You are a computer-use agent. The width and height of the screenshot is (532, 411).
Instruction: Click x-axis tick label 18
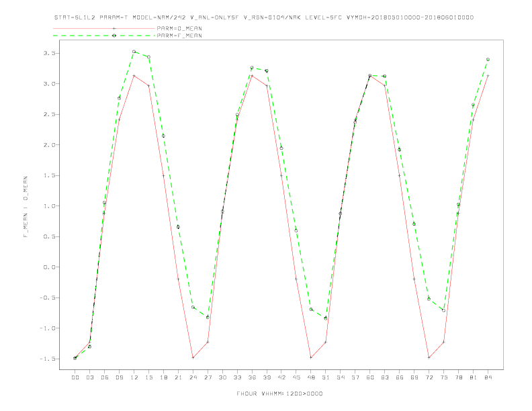pyautogui.click(x=163, y=377)
